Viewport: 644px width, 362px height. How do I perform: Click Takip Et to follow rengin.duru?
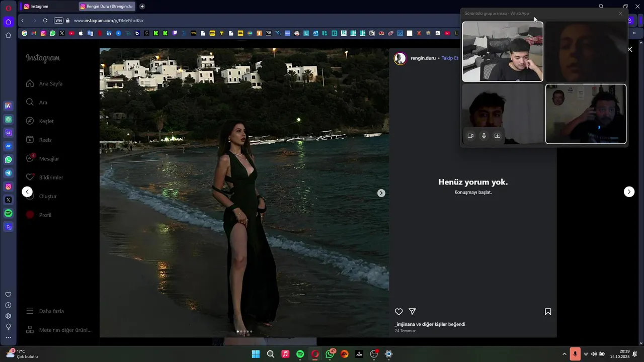click(x=450, y=58)
